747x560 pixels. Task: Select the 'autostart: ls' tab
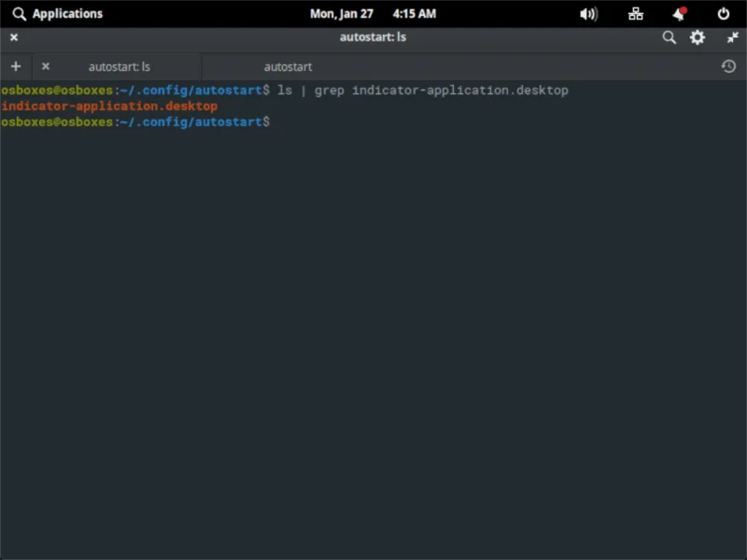point(120,66)
